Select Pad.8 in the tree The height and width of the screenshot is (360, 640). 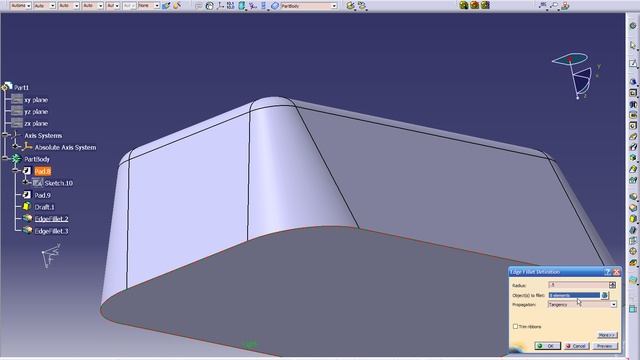click(x=42, y=171)
